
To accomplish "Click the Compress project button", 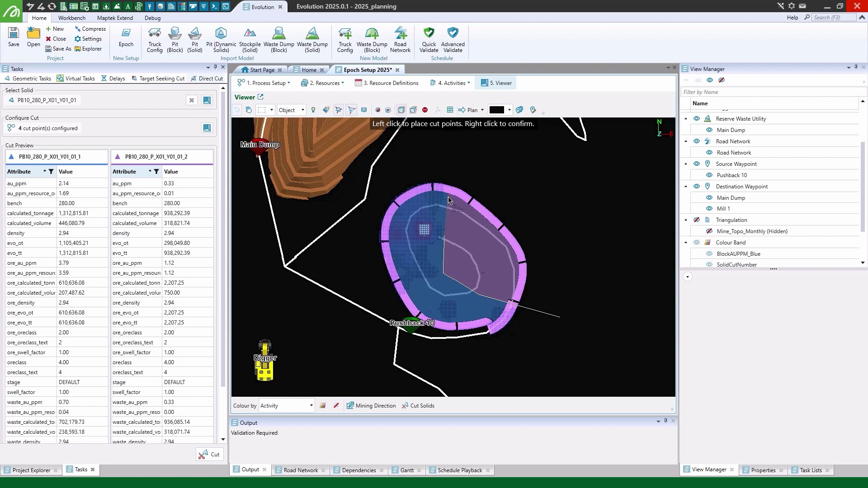I will (x=90, y=29).
